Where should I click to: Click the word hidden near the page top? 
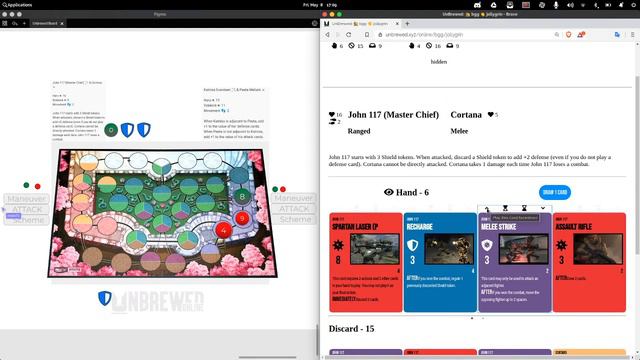point(439,62)
